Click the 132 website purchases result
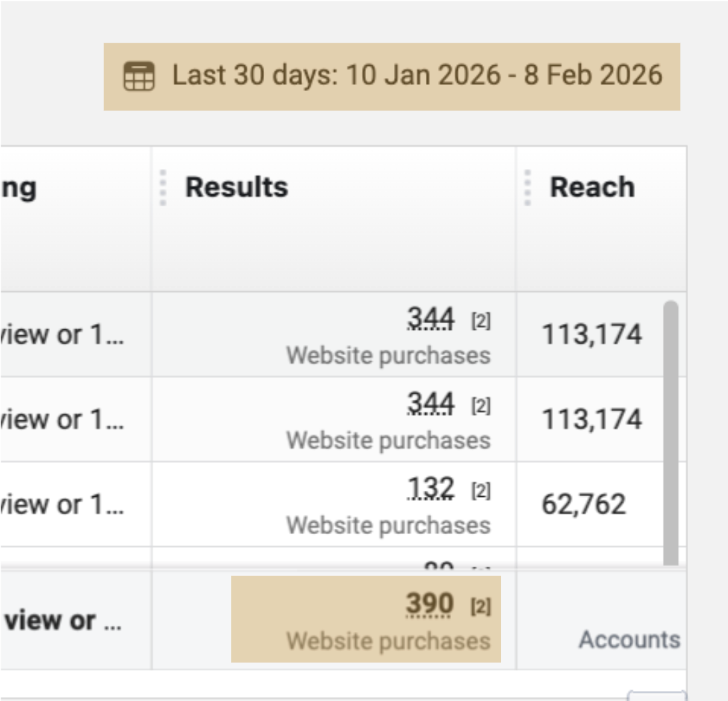Viewport: 728px width, 701px height. 431,490
